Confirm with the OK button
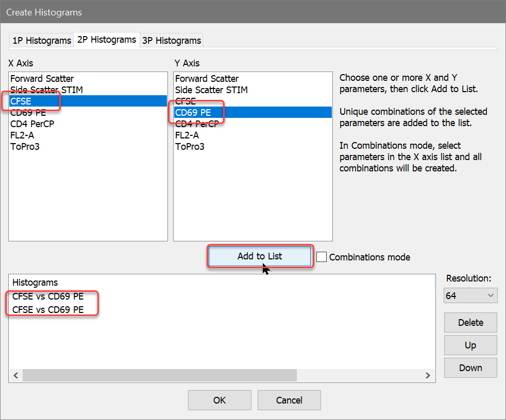Screen dimensions: 506x420 click(x=220, y=400)
